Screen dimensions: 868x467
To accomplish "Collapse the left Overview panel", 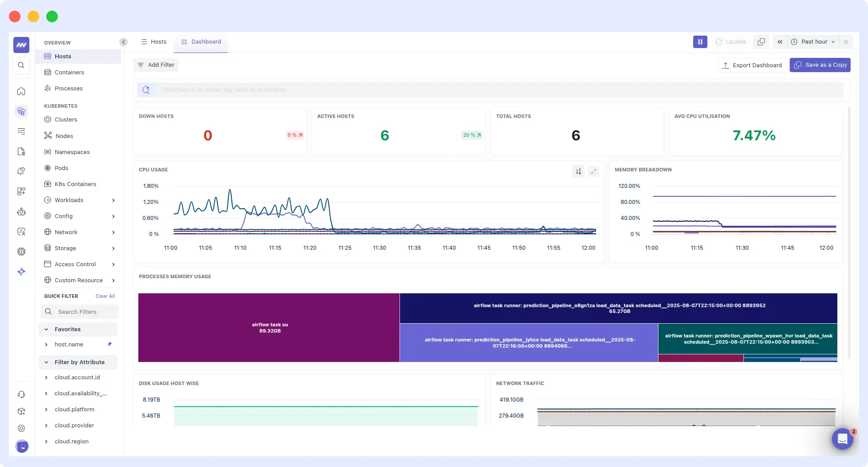I will 123,42.
